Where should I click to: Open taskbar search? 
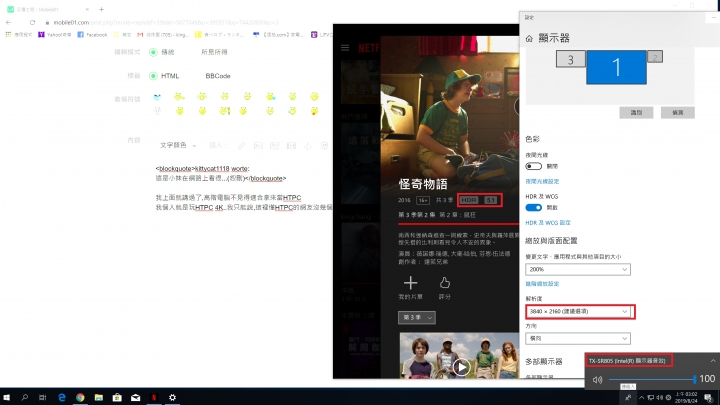point(24,397)
